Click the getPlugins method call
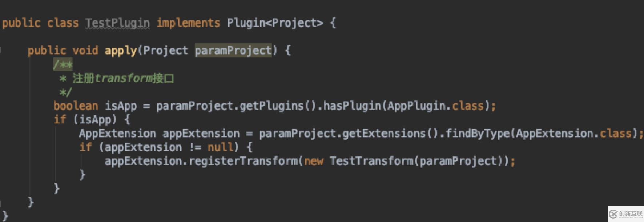 click(x=271, y=106)
